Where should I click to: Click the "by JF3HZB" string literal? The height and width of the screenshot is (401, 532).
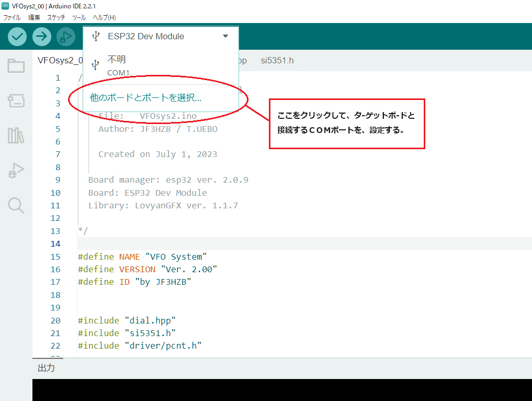[163, 282]
